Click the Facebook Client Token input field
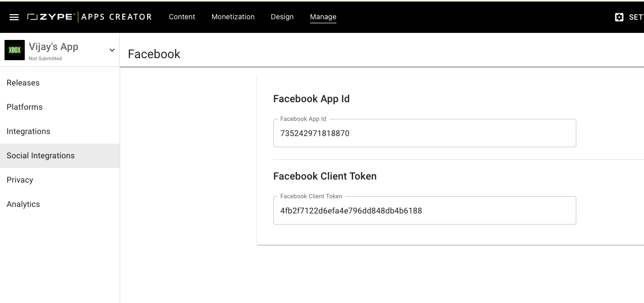Screen dimensions: 644x303 point(424,210)
